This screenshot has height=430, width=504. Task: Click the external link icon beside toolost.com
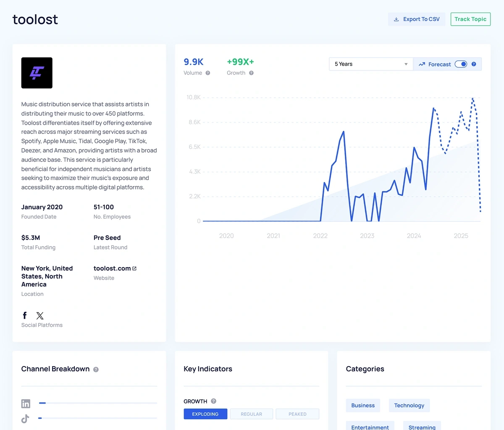[134, 268]
